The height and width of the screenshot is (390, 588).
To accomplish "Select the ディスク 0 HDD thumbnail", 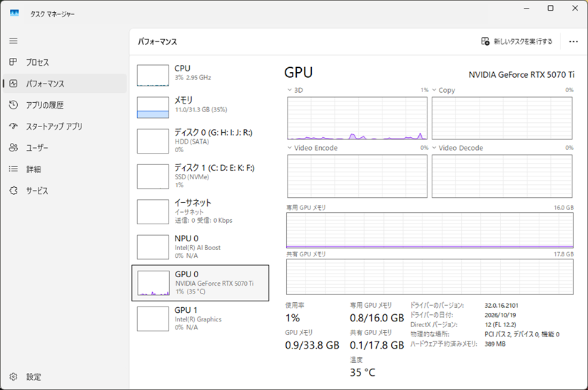I will coord(153,141).
